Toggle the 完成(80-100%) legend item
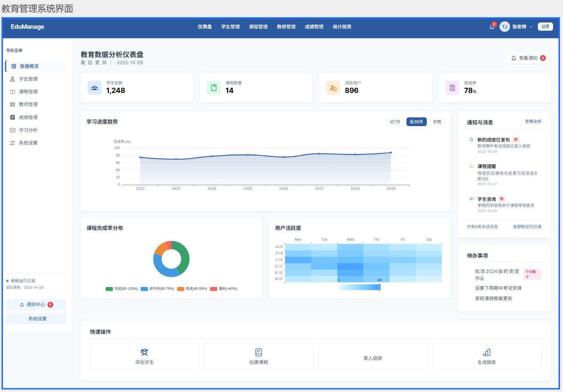 click(x=122, y=289)
